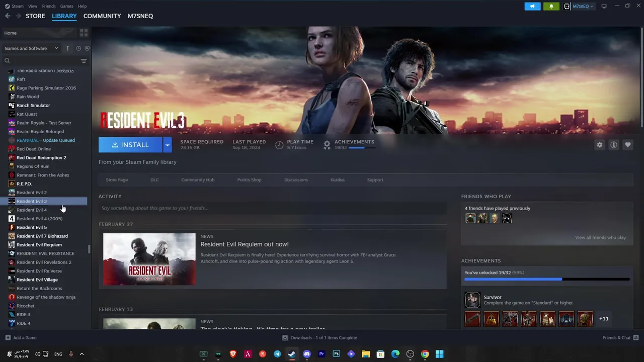Open Telegram from the taskbar
The width and height of the screenshot is (644, 362).
tap(277, 354)
